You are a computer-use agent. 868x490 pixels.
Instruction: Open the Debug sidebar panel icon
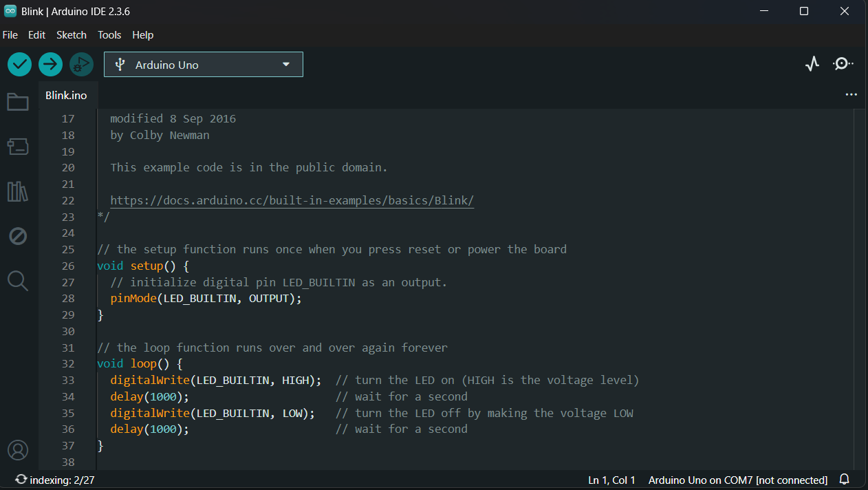pos(18,237)
